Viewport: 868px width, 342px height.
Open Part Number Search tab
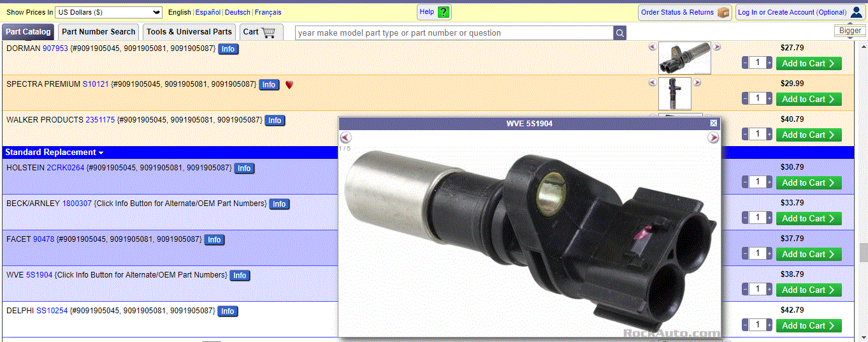click(x=99, y=32)
